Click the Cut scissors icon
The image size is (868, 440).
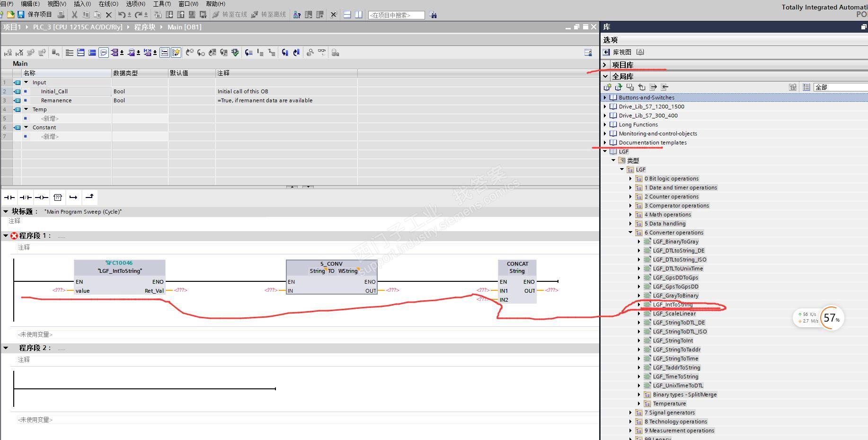[x=74, y=15]
